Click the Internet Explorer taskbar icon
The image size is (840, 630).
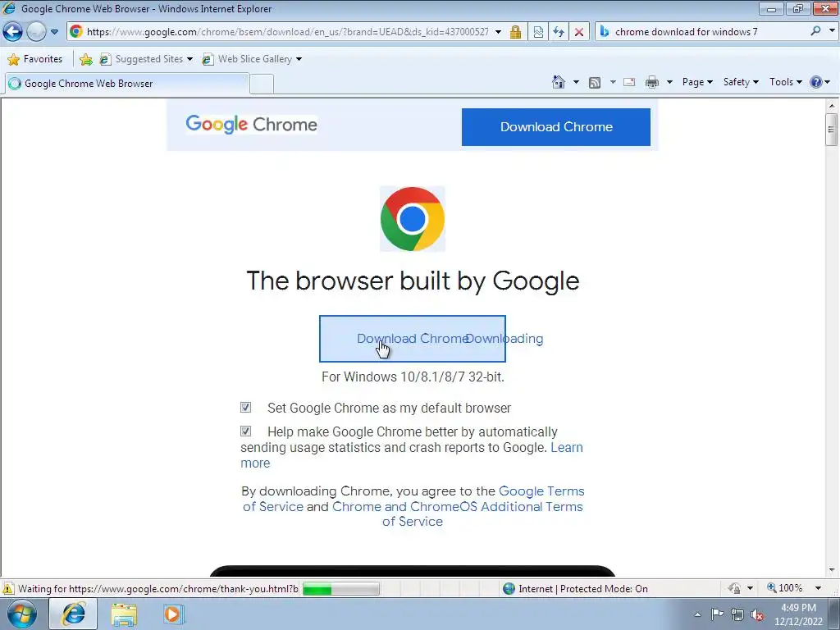click(x=73, y=614)
